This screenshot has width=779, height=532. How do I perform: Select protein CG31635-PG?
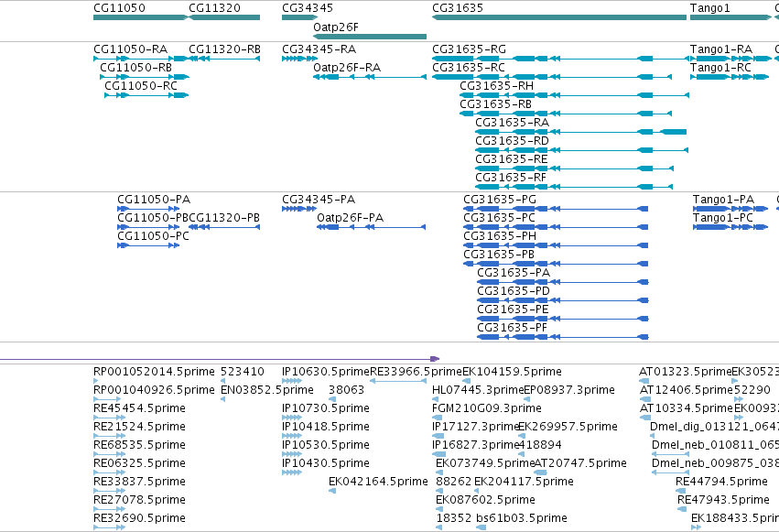pyautogui.click(x=556, y=209)
